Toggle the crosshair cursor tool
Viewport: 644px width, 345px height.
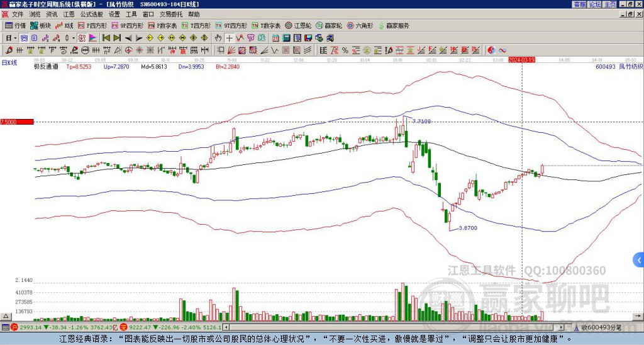(x=229, y=38)
